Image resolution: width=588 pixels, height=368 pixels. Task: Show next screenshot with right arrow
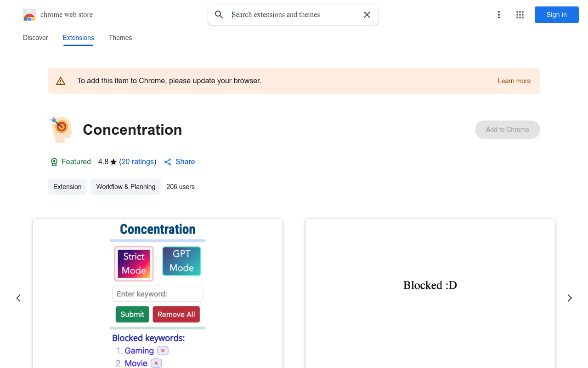click(570, 298)
